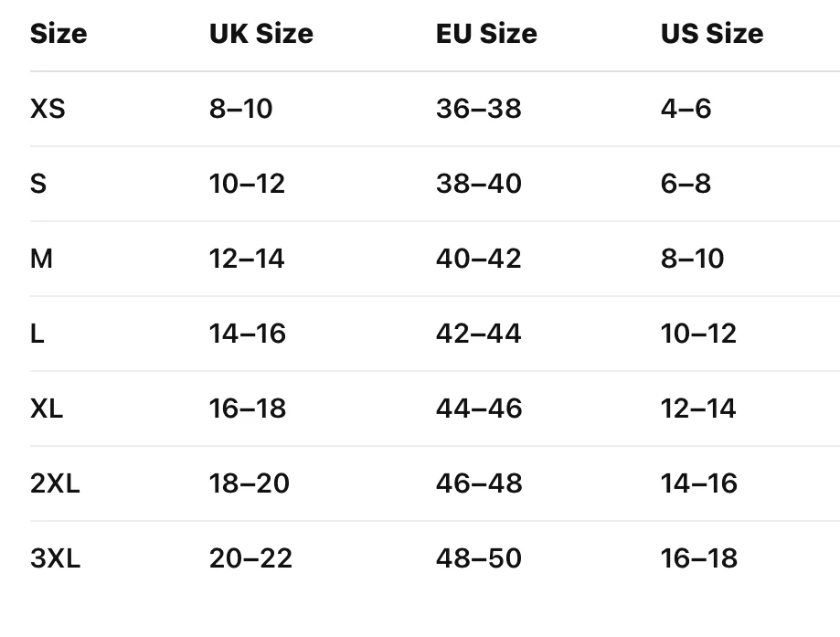Viewport: 840px width, 637px height.
Task: Click the Size column header
Action: pyautogui.click(x=58, y=34)
